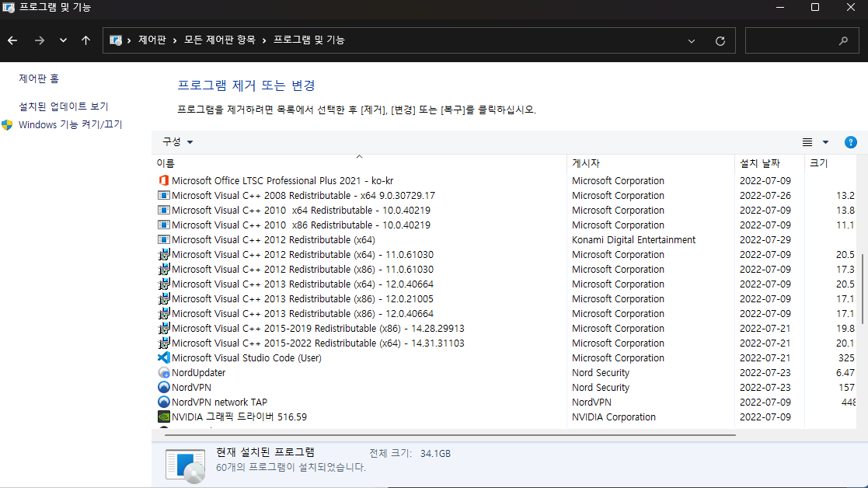This screenshot has height=488, width=868.
Task: Click Visual C++ 2013 x64 12.0.40664 icon
Action: 163,284
